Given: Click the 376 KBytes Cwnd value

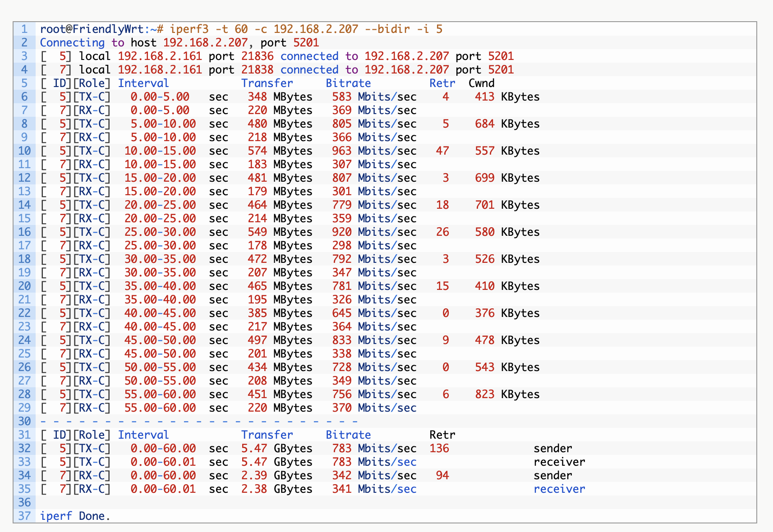Looking at the screenshot, I should pos(507,313).
